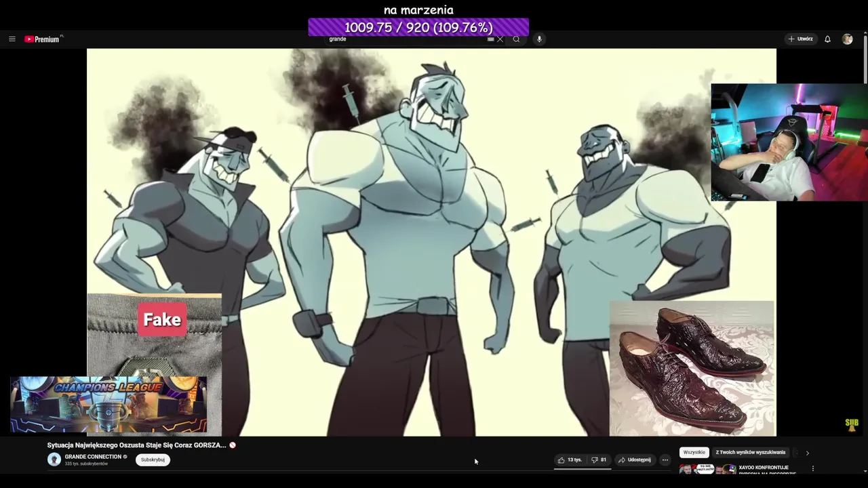Open the XAYOO KONFRONTUJE recommended video thumbnail

pos(708,469)
